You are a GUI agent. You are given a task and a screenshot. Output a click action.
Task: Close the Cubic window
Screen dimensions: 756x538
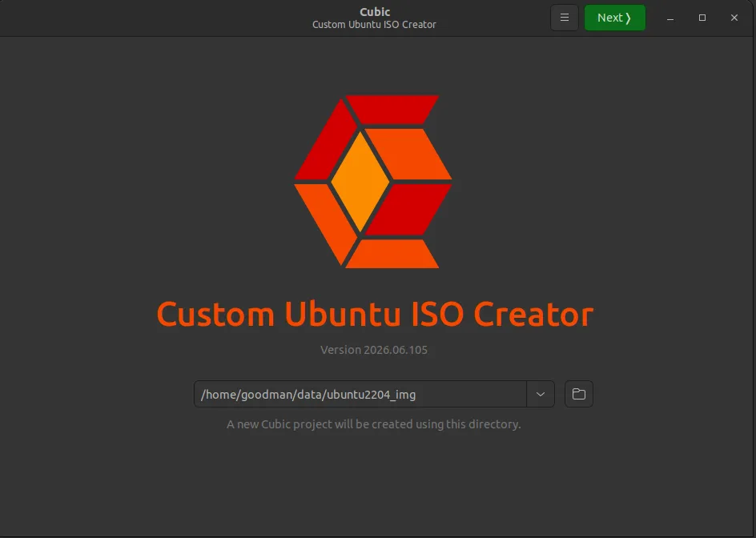coord(734,18)
